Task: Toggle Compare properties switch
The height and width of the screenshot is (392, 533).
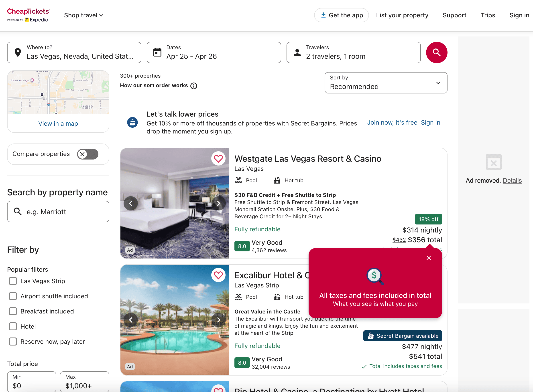Action: (x=87, y=154)
